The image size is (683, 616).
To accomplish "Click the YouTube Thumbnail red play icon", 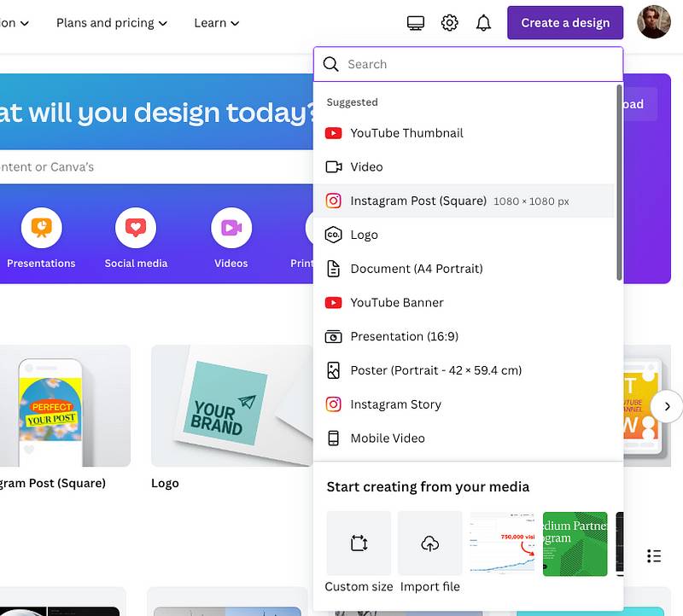I will pos(333,133).
